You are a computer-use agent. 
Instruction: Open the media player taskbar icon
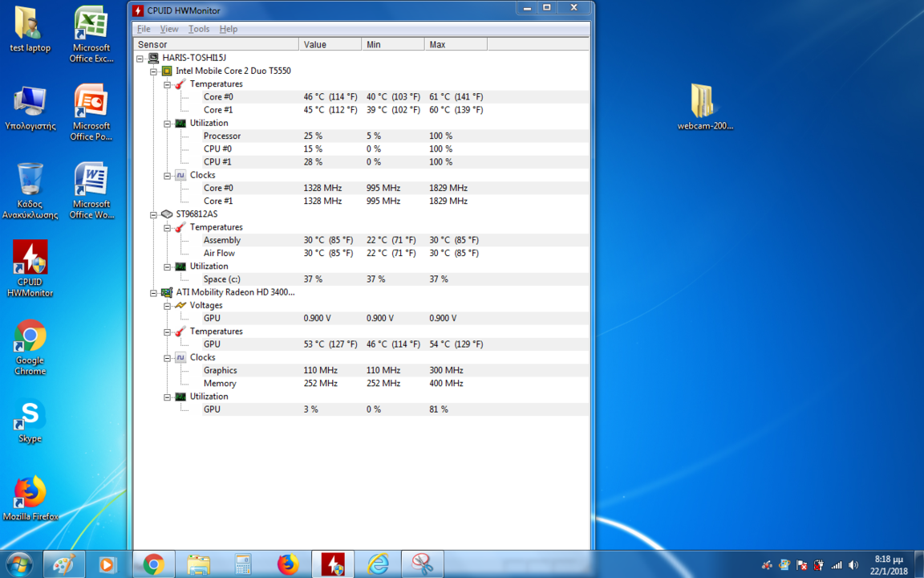coord(107,564)
